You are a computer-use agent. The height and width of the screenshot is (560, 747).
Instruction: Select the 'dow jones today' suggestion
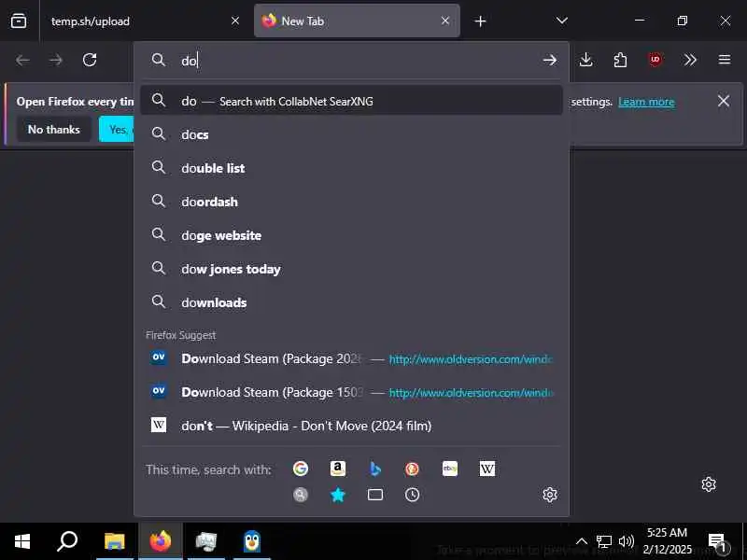pyautogui.click(x=352, y=269)
